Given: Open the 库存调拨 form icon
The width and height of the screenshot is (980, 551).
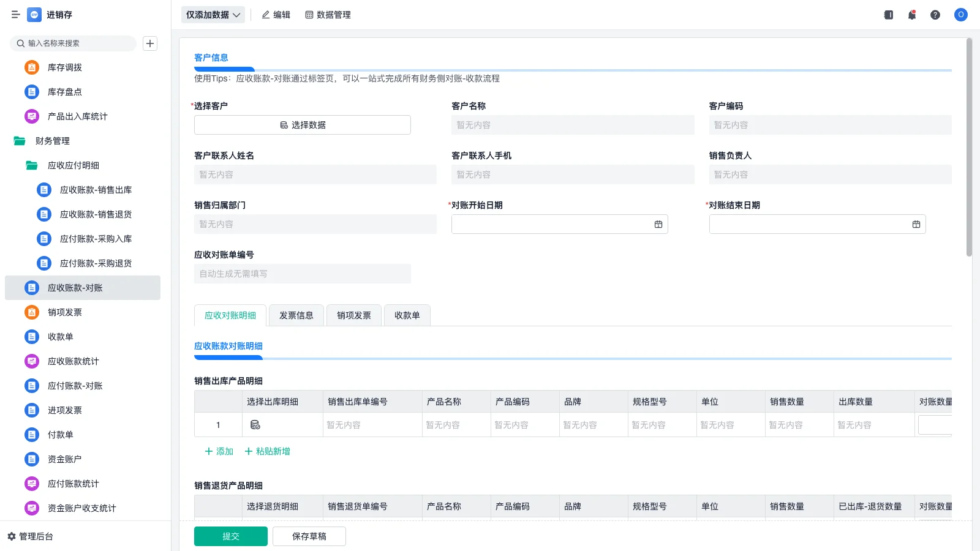Looking at the screenshot, I should pyautogui.click(x=32, y=67).
